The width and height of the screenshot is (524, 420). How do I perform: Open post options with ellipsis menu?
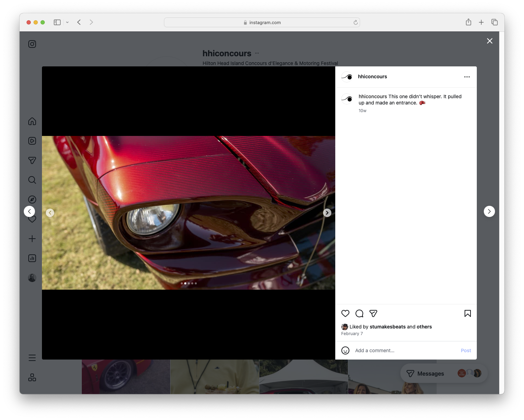click(467, 77)
